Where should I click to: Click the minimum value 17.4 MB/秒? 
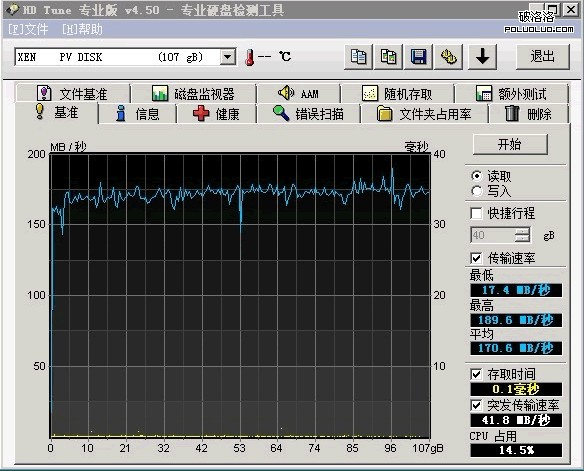click(x=516, y=290)
